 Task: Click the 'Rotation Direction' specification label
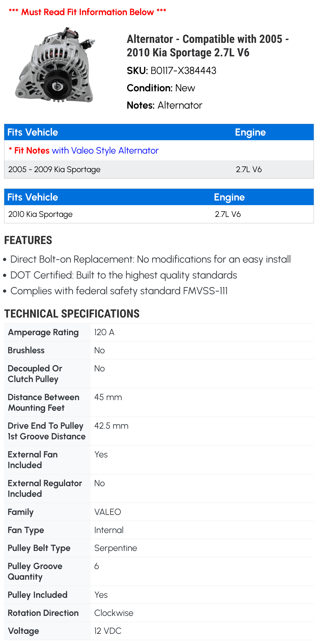(43, 613)
